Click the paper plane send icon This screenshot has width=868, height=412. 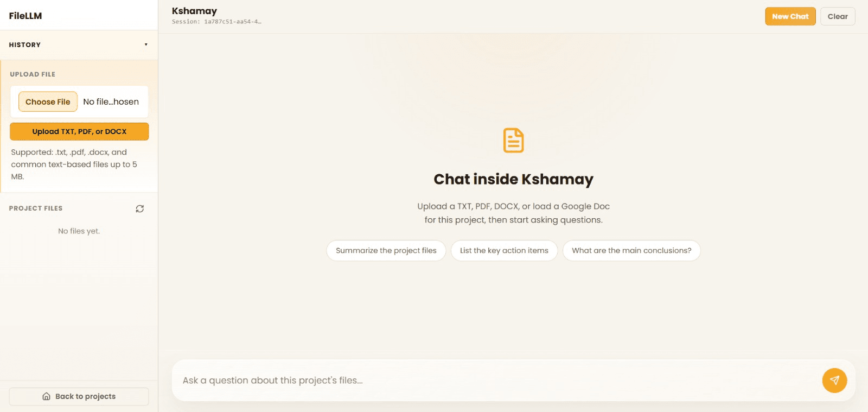coord(834,381)
